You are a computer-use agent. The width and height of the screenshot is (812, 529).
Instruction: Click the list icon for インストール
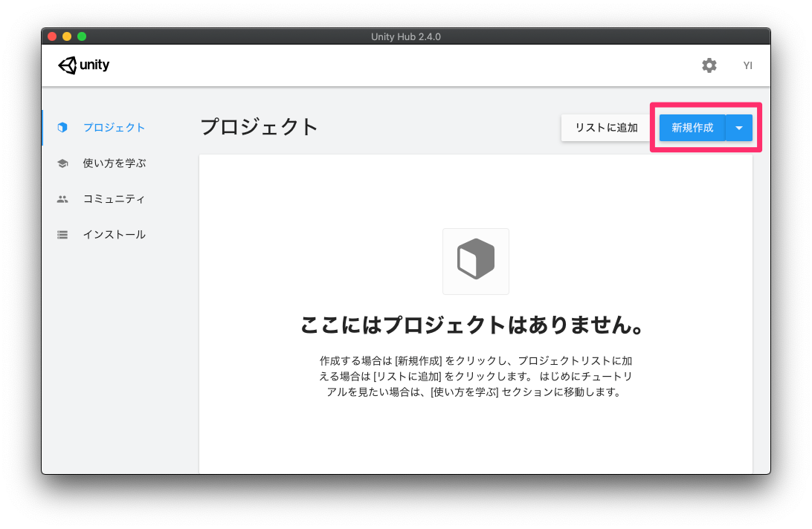pyautogui.click(x=62, y=235)
